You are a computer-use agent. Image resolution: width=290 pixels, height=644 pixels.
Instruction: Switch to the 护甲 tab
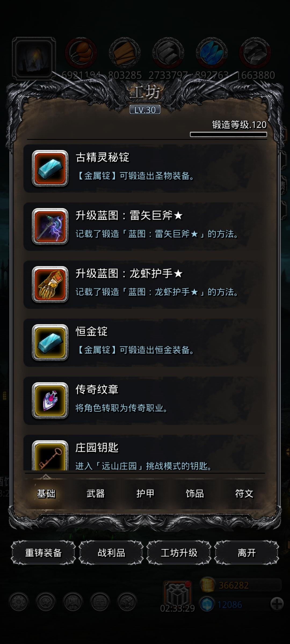(x=145, y=493)
